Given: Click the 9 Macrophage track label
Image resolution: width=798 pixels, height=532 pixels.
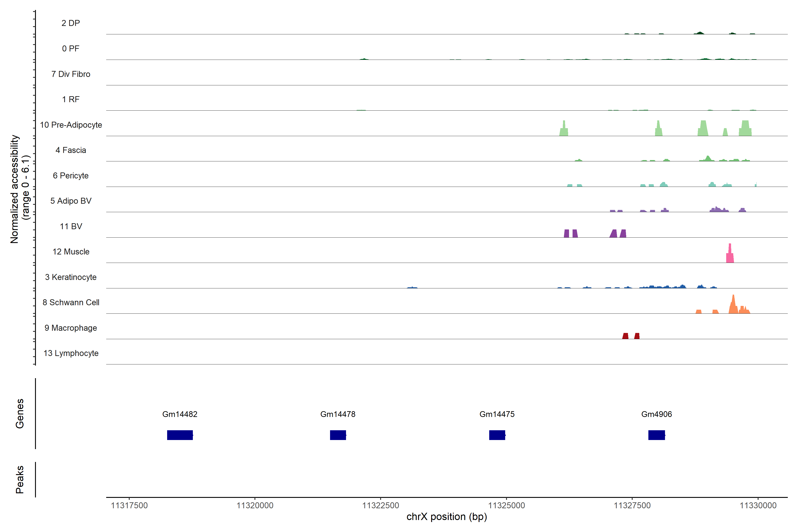Looking at the screenshot, I should point(71,328).
